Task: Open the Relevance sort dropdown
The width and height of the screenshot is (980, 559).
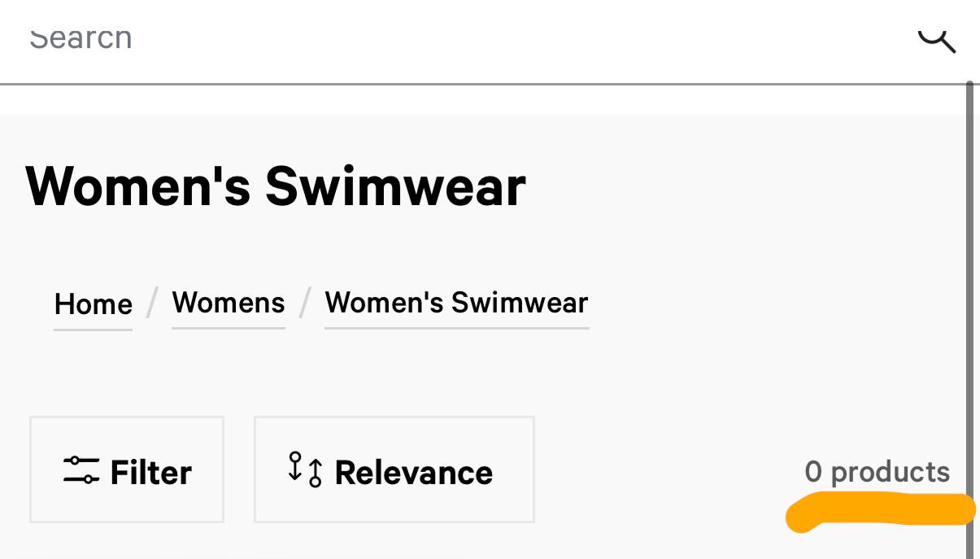Action: (394, 469)
